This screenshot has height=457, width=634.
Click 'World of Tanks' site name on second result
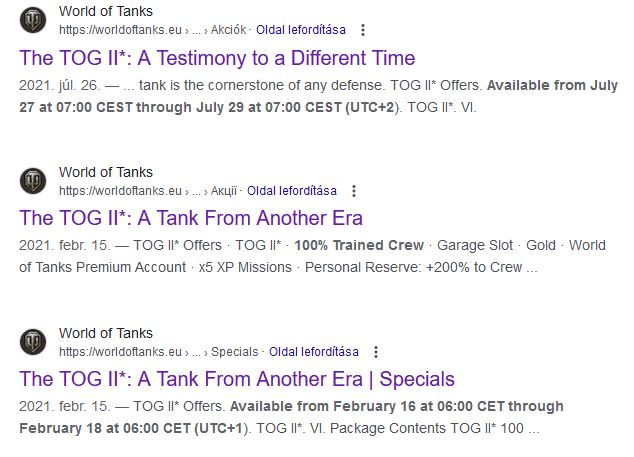pyautogui.click(x=106, y=172)
